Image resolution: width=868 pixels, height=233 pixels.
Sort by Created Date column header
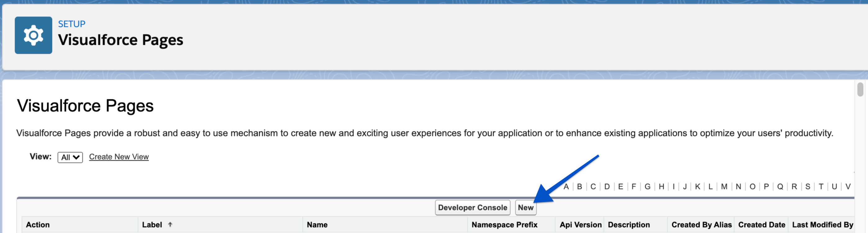click(x=761, y=225)
